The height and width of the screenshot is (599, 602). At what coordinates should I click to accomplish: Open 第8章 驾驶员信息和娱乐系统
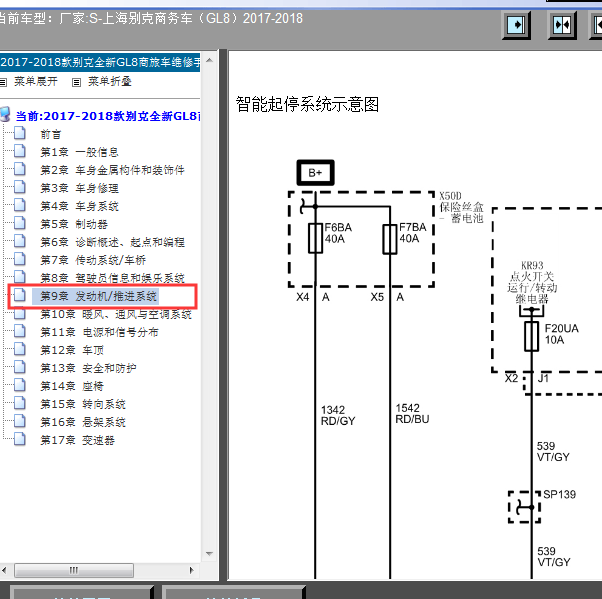point(112,278)
